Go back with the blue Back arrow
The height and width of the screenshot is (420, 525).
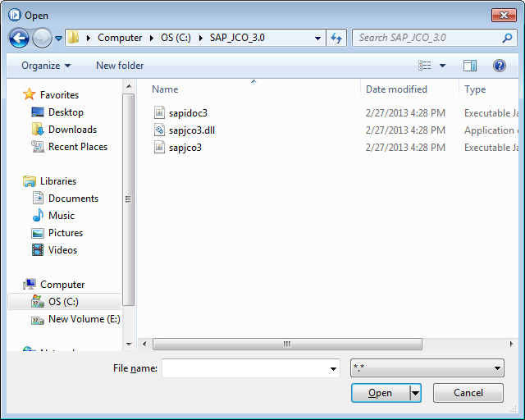19,38
